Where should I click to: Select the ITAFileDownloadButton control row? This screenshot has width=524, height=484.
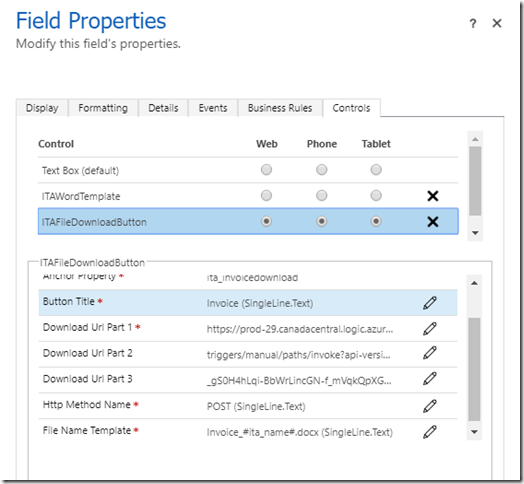248,221
